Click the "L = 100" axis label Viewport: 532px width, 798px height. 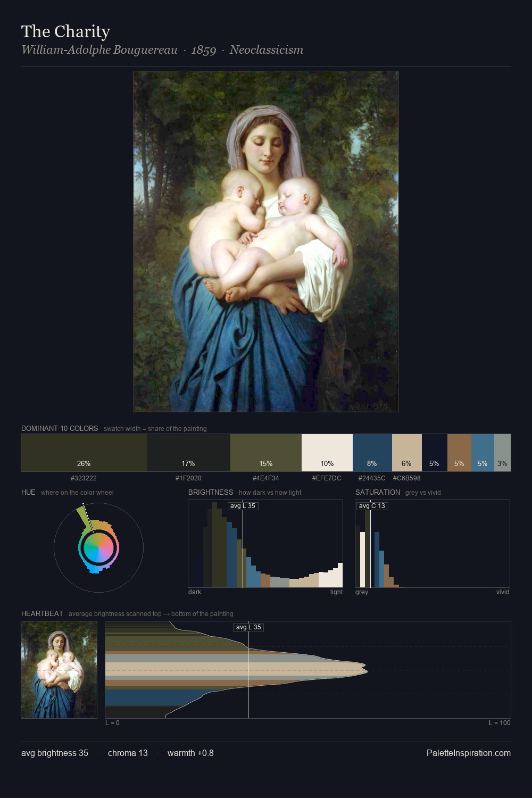coord(500,723)
